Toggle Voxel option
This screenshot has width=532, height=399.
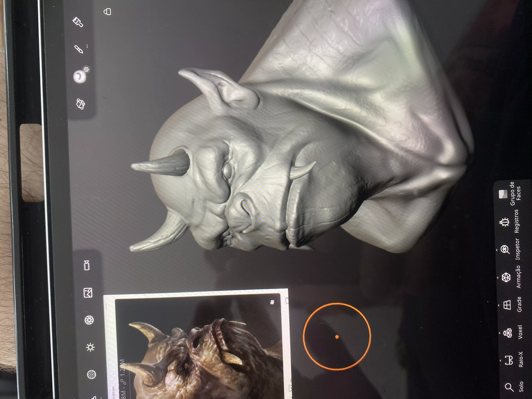click(513, 332)
